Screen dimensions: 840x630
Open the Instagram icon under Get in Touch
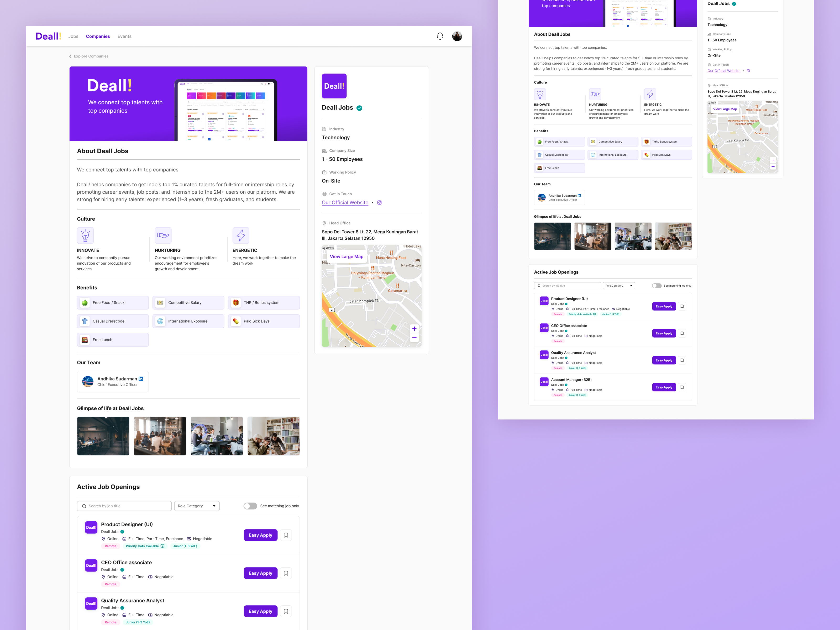coord(379,202)
